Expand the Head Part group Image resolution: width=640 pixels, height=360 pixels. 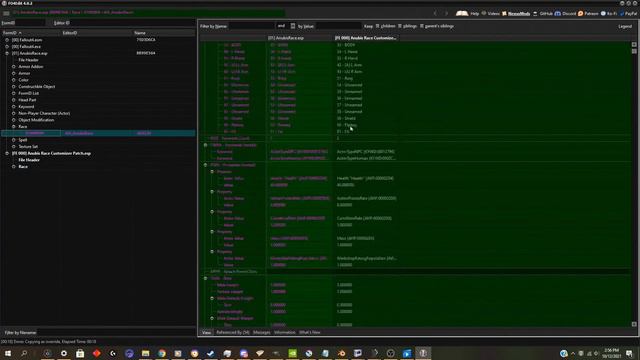pyautogui.click(x=13, y=100)
